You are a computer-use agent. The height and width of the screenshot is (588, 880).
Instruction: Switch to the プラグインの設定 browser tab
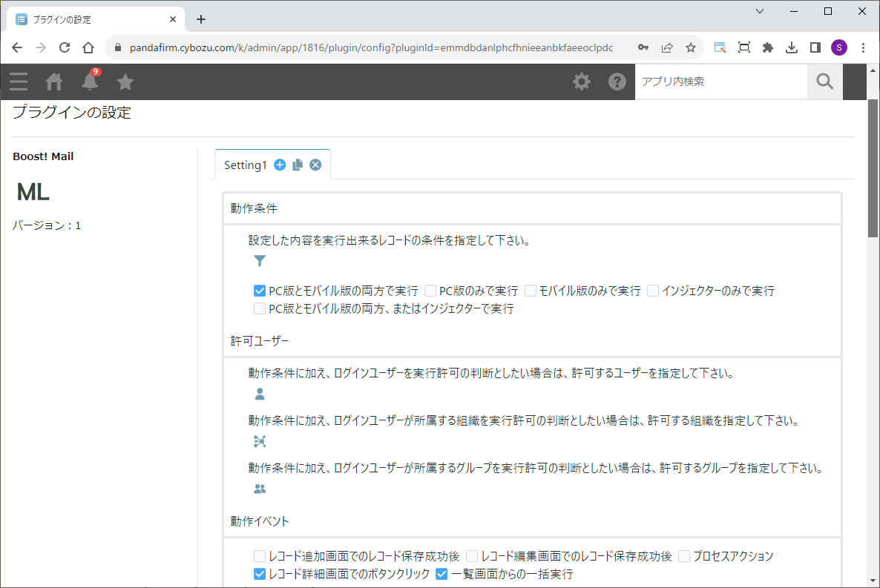93,19
